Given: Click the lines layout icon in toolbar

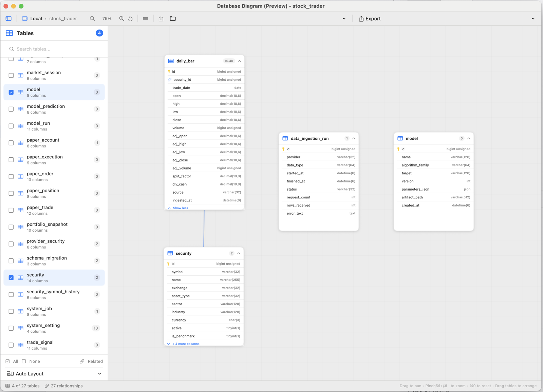Looking at the screenshot, I should (146, 19).
